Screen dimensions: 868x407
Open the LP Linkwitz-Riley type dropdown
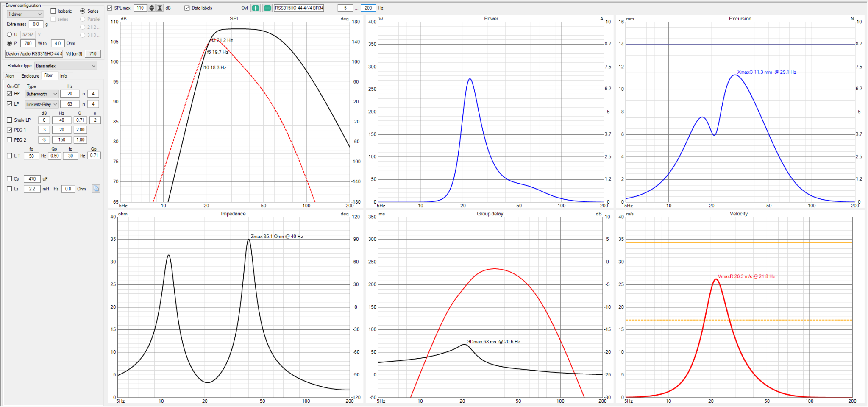[42, 104]
